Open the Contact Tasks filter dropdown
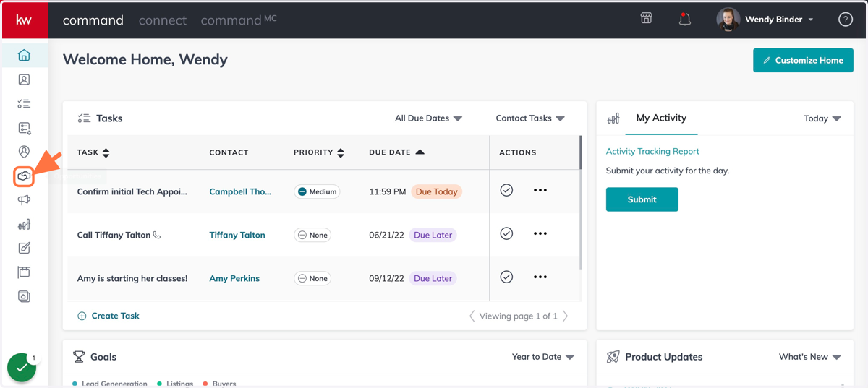 pos(530,118)
